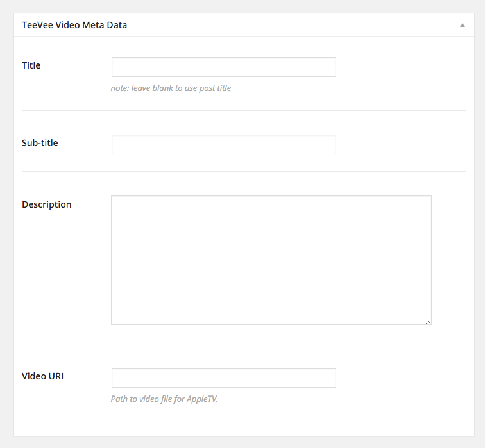Click the Video URI label
485x448 pixels.
point(43,376)
